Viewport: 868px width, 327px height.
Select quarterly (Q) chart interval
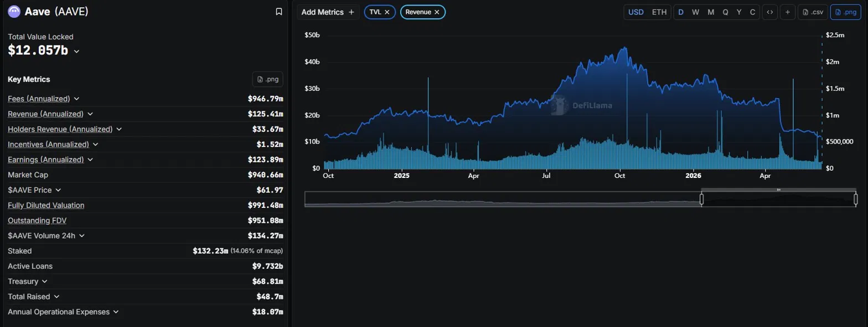coord(725,12)
